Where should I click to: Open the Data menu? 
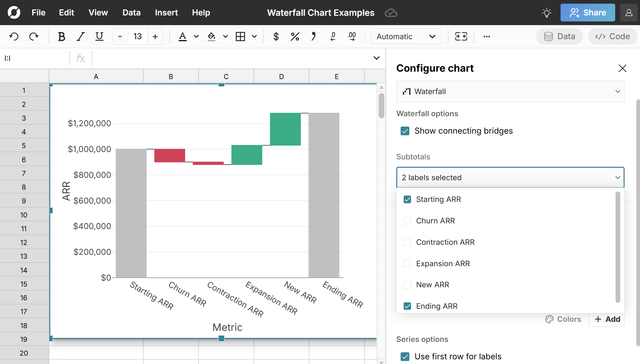click(x=131, y=13)
